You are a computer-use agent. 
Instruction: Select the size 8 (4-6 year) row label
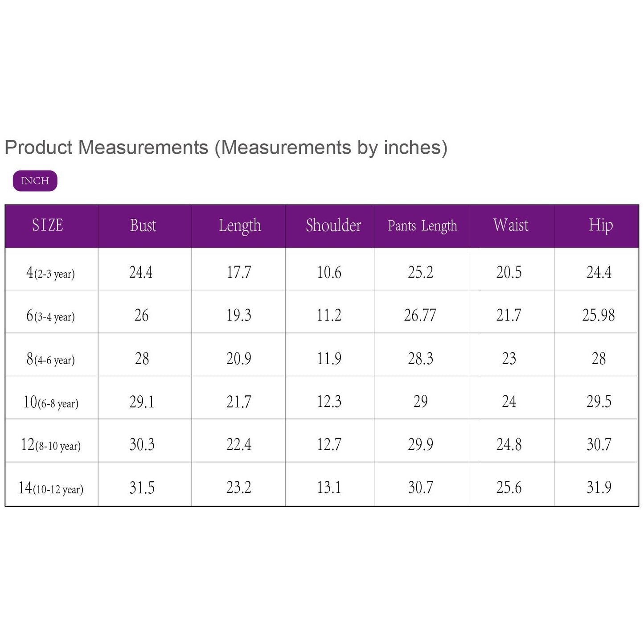click(x=50, y=359)
